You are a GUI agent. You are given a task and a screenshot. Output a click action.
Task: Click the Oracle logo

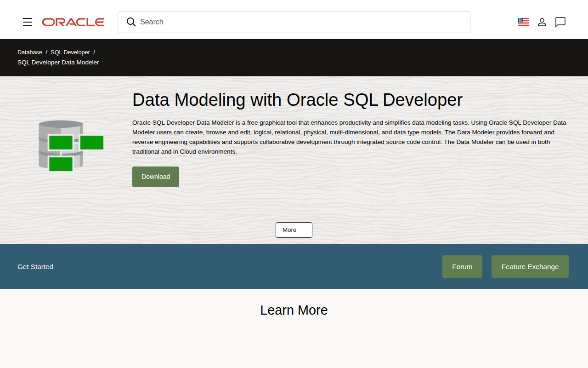coord(73,22)
